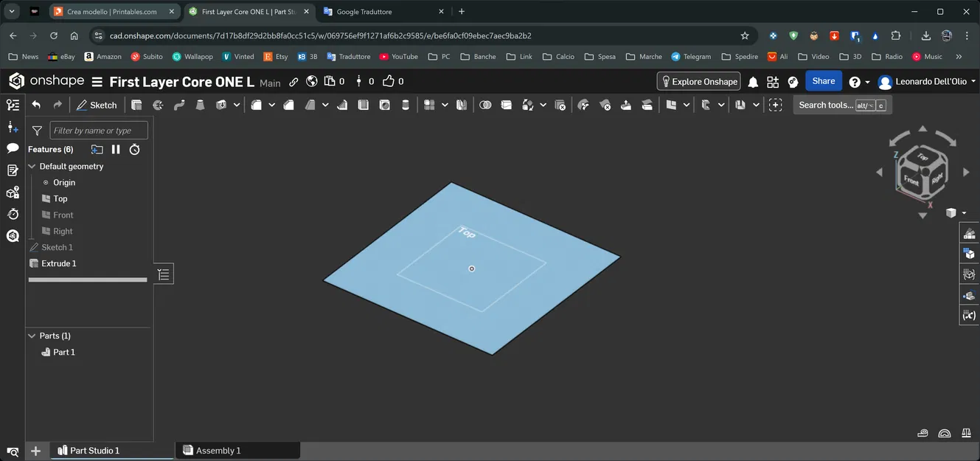Open the Hole tool
This screenshot has height=461, width=980.
(x=384, y=105)
